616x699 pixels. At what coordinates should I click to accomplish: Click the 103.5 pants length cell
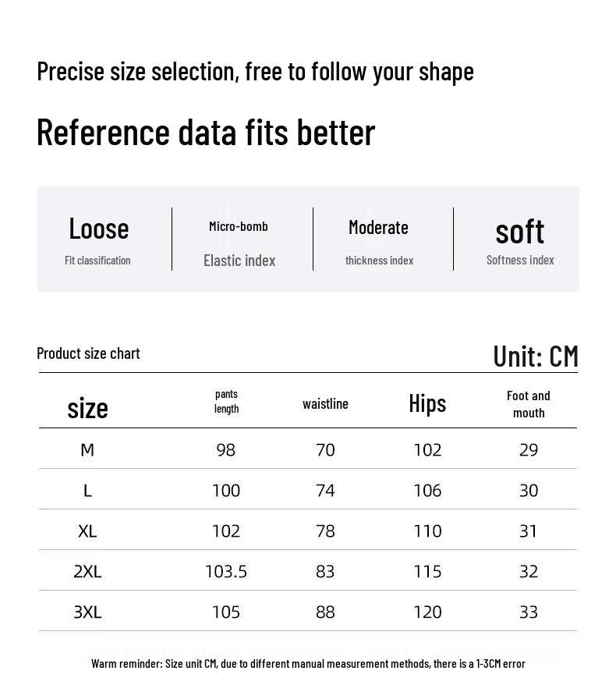click(x=226, y=571)
